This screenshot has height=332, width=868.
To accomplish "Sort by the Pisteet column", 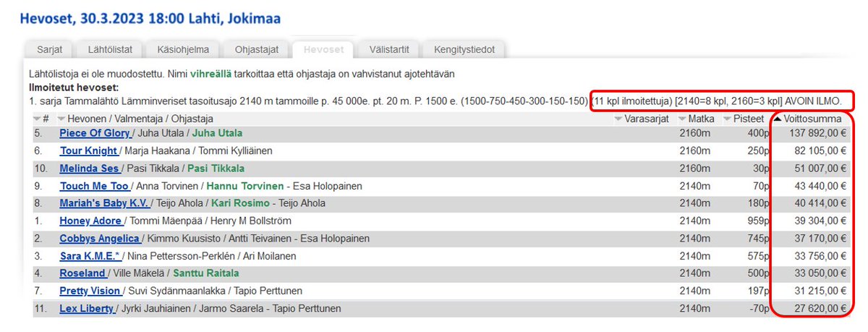I will (x=744, y=119).
